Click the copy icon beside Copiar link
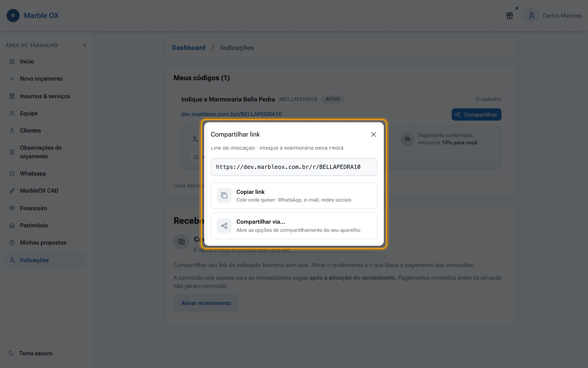Viewport: 588px width, 368px height. tap(224, 195)
